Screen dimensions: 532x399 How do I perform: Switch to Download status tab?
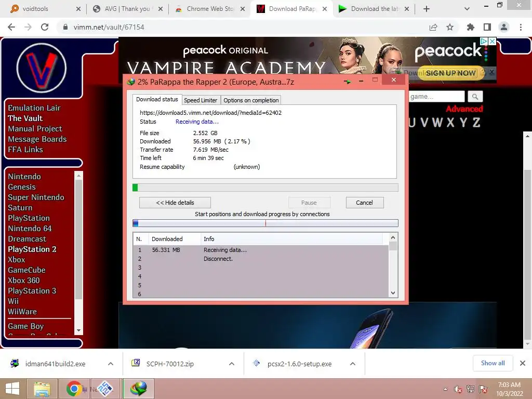point(157,99)
